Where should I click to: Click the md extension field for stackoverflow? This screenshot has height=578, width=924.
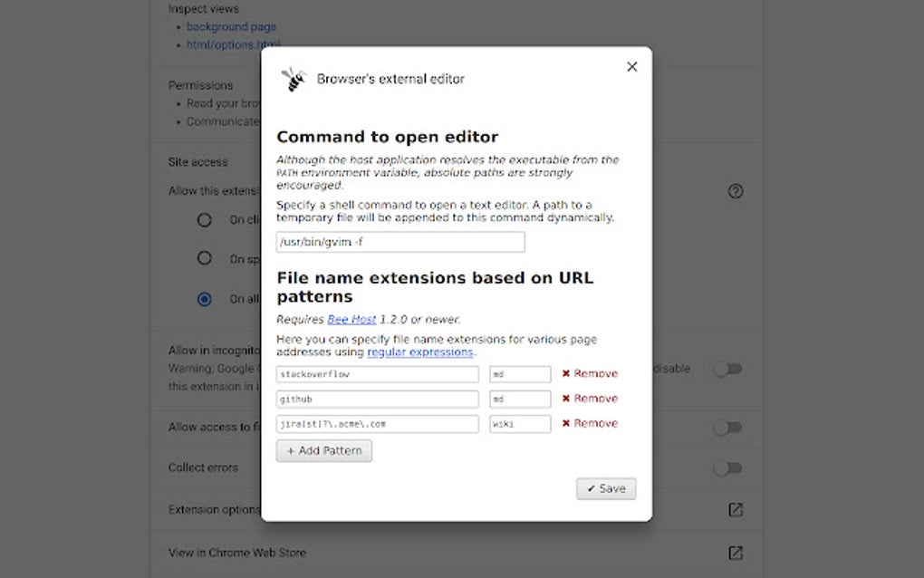click(520, 374)
